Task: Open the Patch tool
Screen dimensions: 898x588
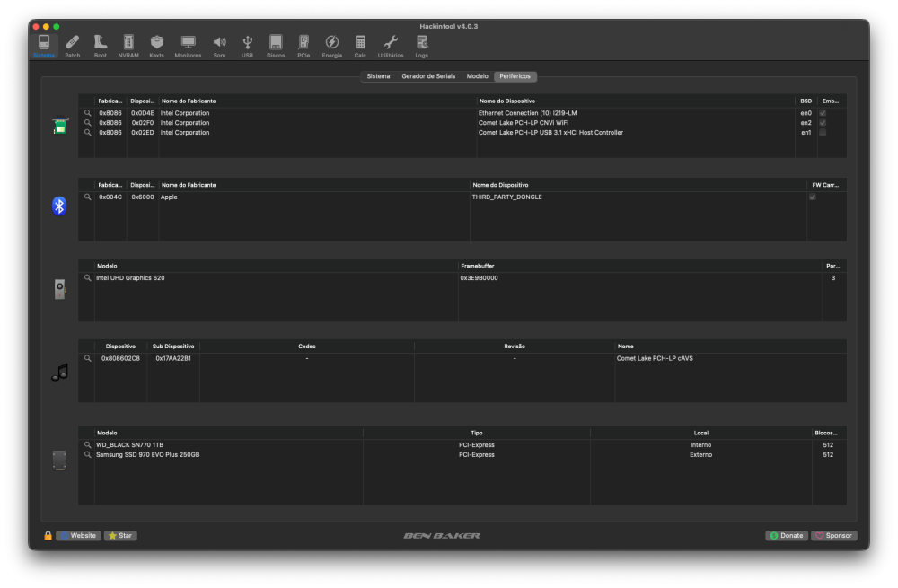Action: click(72, 47)
